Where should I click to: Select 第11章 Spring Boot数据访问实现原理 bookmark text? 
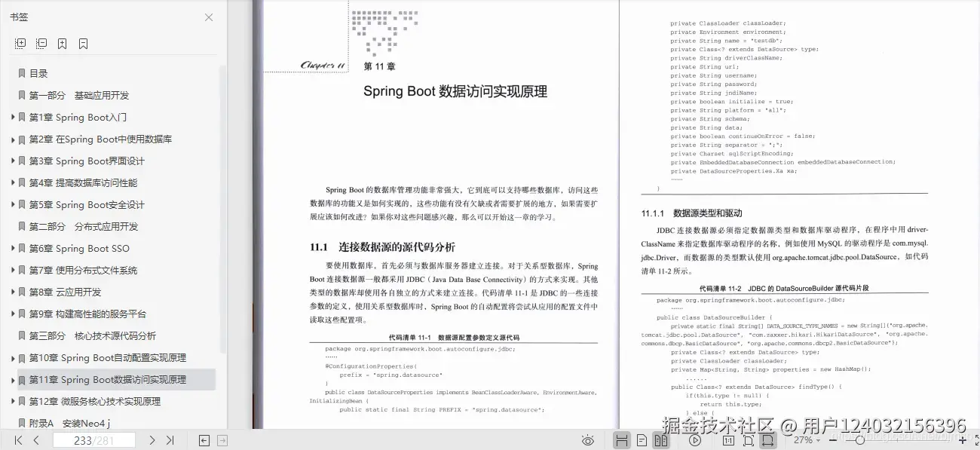pyautogui.click(x=108, y=379)
